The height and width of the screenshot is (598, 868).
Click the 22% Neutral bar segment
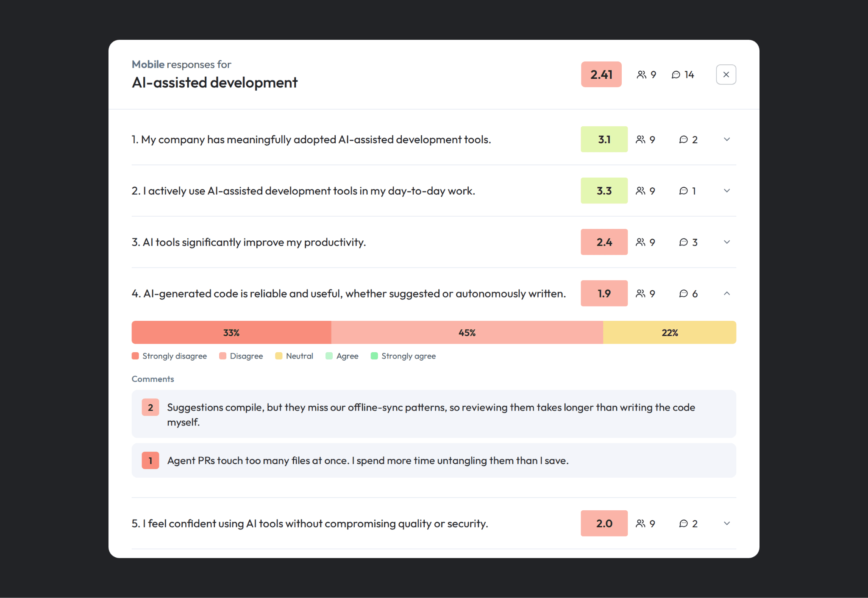[670, 332]
